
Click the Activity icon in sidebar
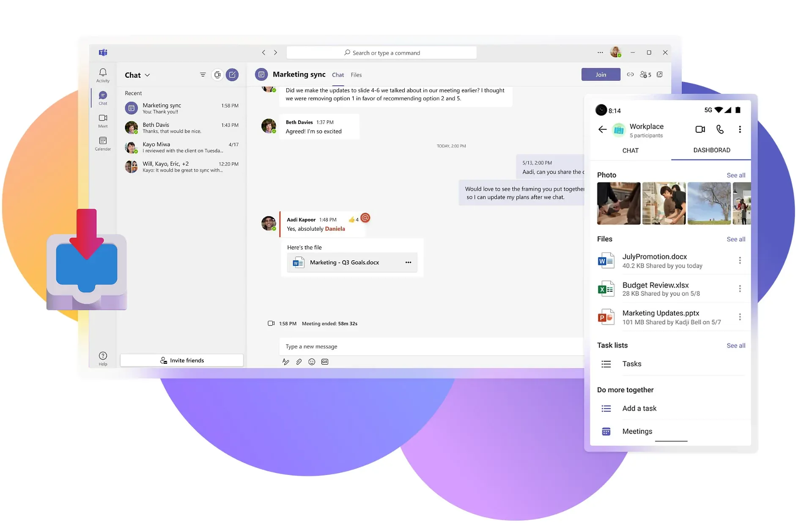pos(102,74)
